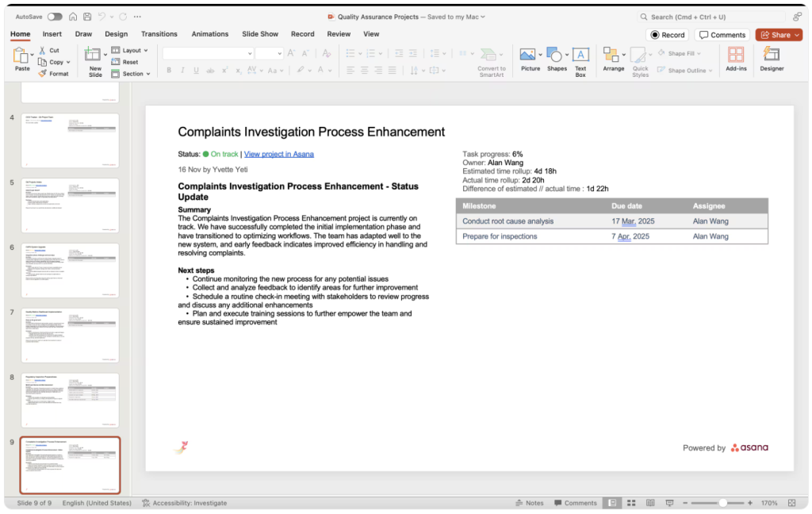Switch to Normal view in status bar
Image resolution: width=812 pixels, height=514 pixels.
(x=612, y=503)
